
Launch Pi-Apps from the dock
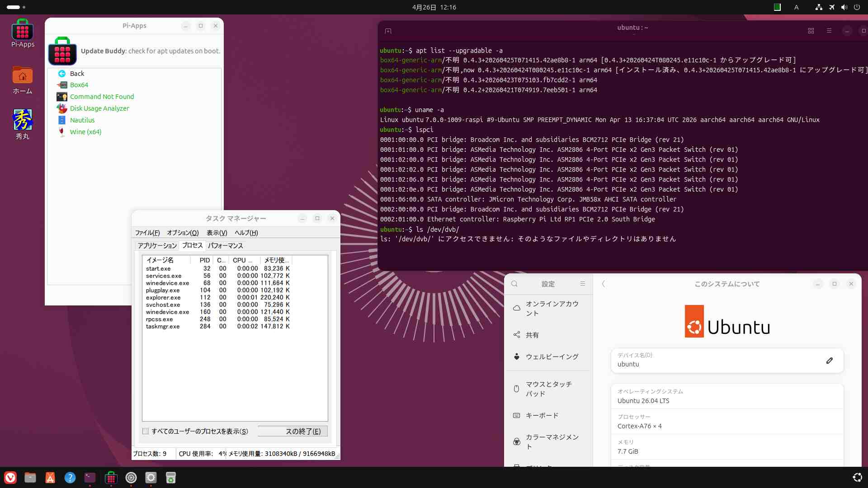111,478
